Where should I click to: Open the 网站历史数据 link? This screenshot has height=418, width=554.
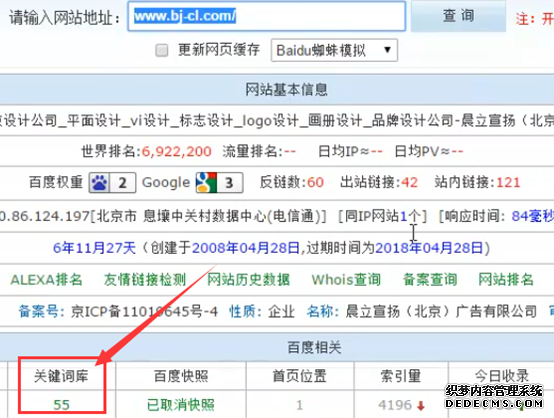click(248, 279)
